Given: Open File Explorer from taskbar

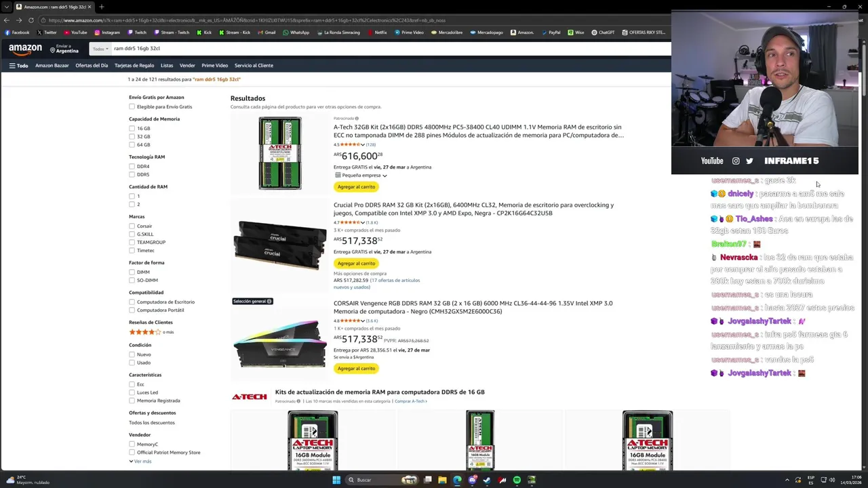Looking at the screenshot, I should tap(442, 480).
